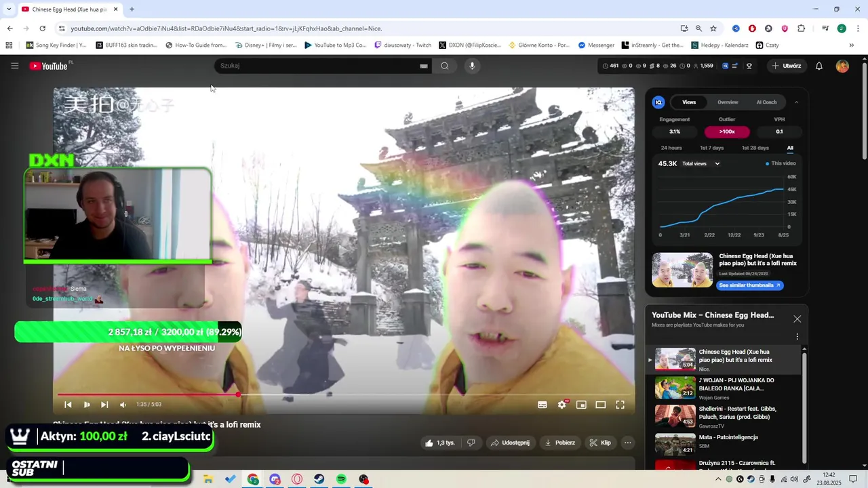Enable miniplayer mode
Viewport: 868px width, 488px height.
coord(581,405)
